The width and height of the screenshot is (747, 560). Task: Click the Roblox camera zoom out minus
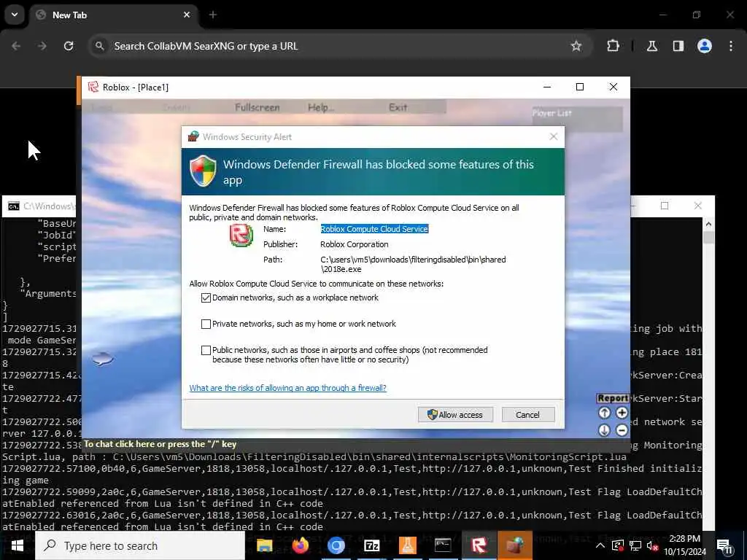point(622,430)
